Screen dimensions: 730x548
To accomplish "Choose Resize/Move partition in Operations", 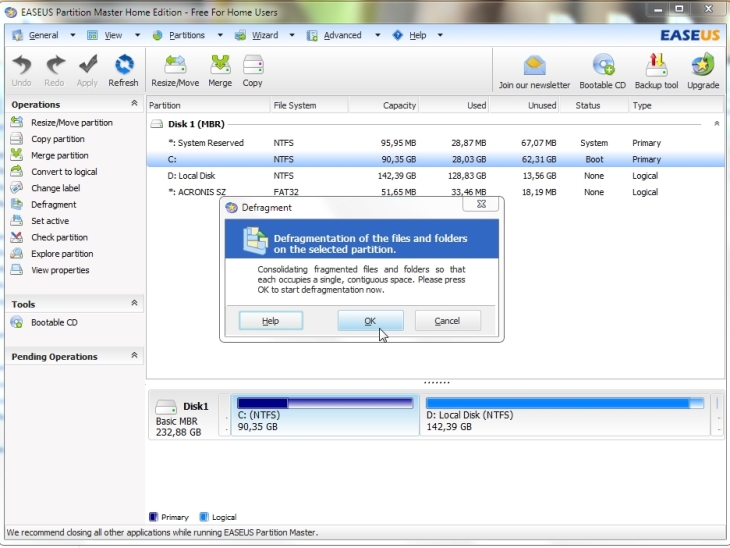I will (x=62, y=122).
